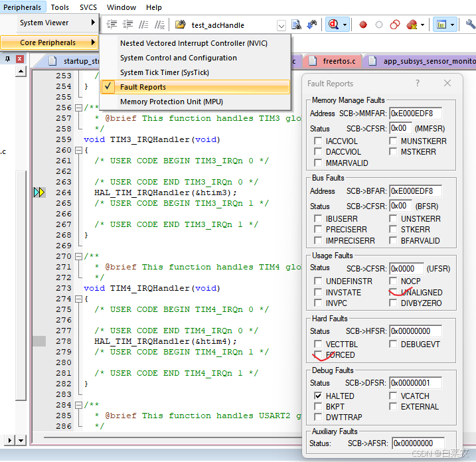Click the editor scroll up arrow
476x462 pixels.
[x=21, y=72]
